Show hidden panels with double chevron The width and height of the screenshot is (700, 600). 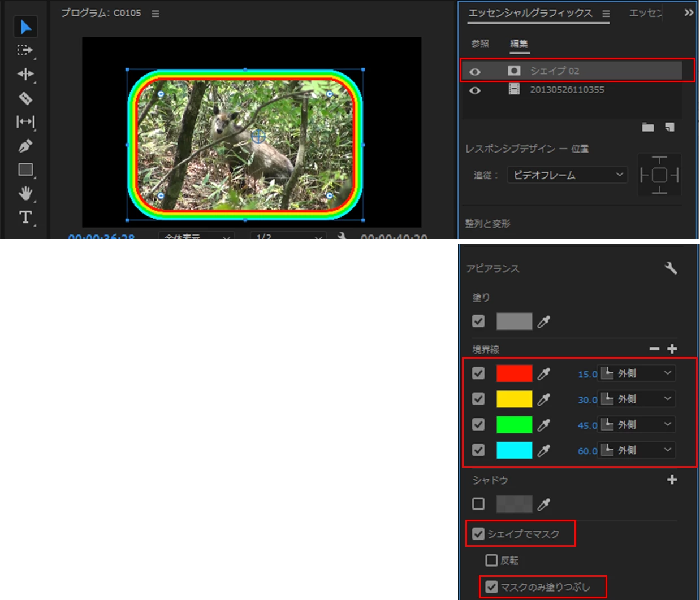pyautogui.click(x=689, y=12)
